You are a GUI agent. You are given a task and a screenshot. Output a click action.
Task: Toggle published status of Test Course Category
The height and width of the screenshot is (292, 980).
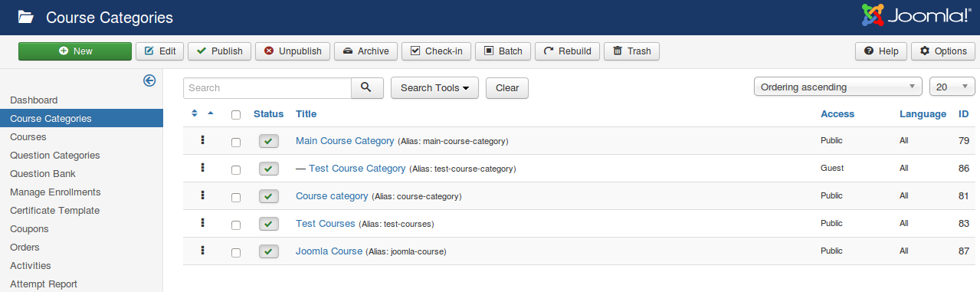268,169
